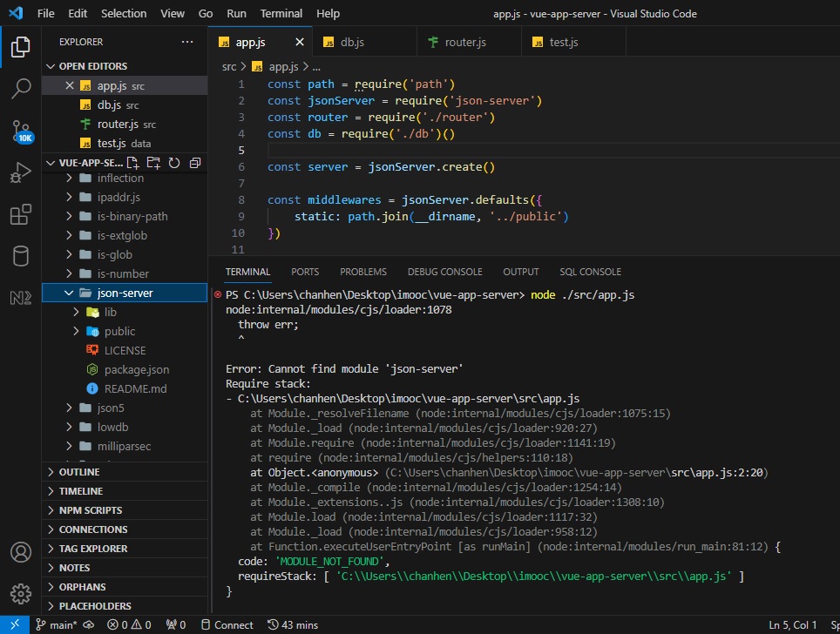Click the Refresh Explorer icon
This screenshot has height=634, width=840.
click(174, 163)
